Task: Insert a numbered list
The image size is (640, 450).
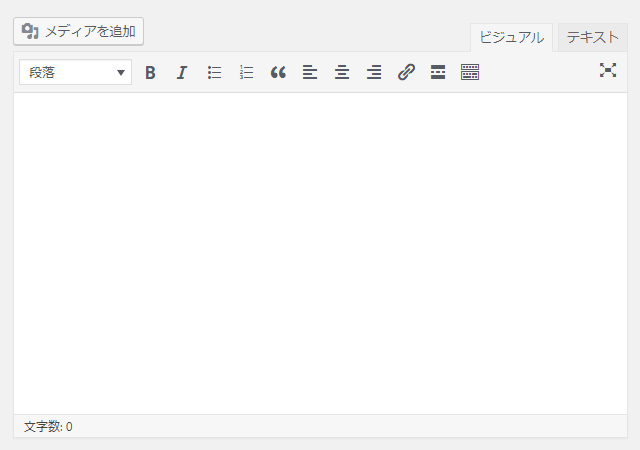Action: click(x=246, y=73)
